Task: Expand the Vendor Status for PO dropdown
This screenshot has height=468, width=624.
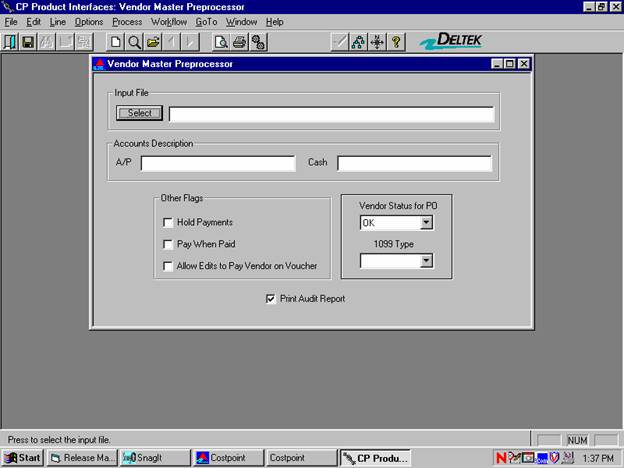Action: click(426, 222)
